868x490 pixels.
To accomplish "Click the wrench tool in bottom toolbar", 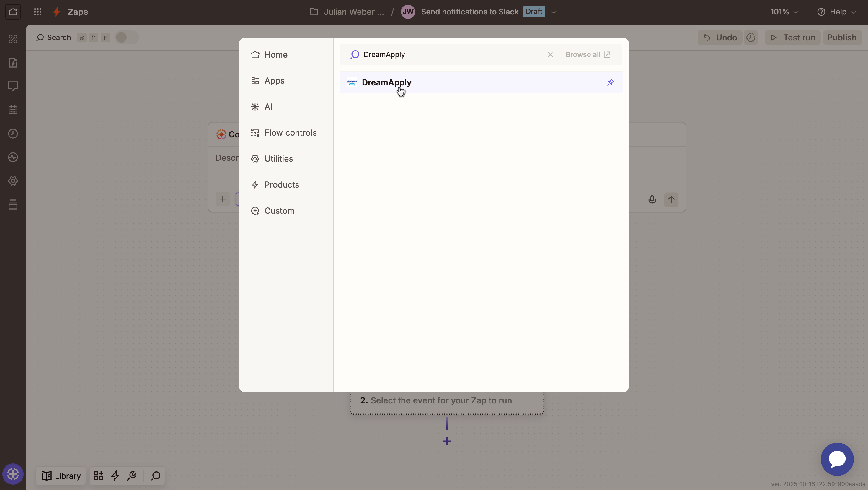I will tap(132, 476).
